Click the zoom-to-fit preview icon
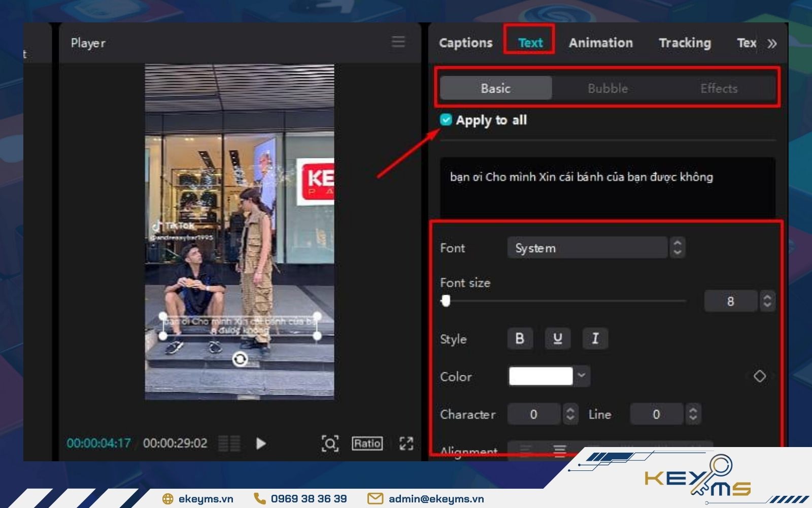This screenshot has width=812, height=508. click(x=330, y=443)
